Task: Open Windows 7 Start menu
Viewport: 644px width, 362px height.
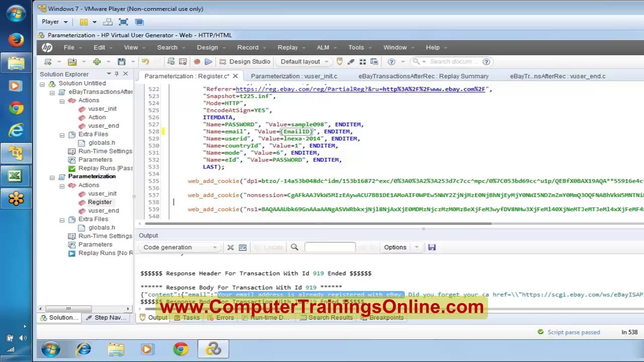Action: (51, 349)
